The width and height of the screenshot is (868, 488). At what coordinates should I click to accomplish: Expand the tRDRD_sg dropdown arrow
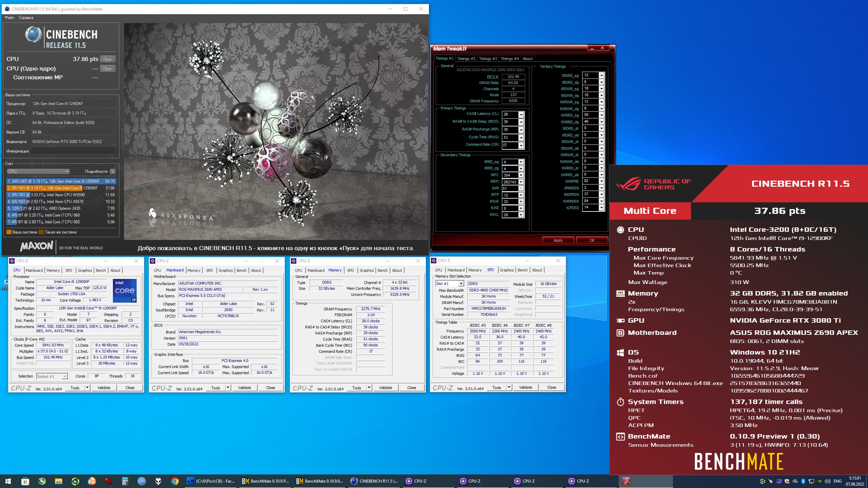click(x=601, y=75)
